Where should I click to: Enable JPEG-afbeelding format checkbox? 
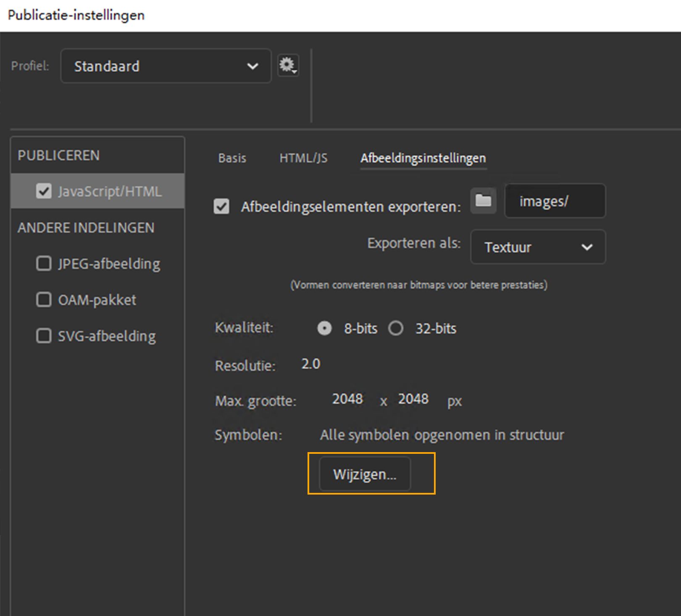coord(44,264)
